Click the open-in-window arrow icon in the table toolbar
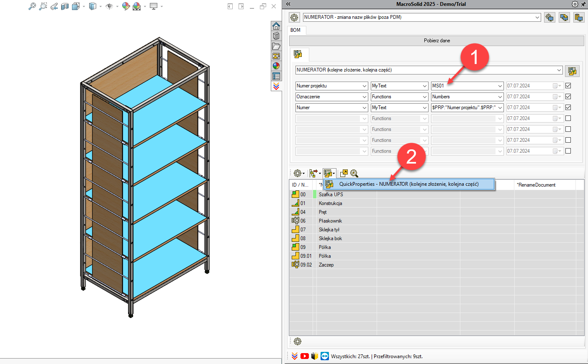The width and height of the screenshot is (588, 364). 344,173
